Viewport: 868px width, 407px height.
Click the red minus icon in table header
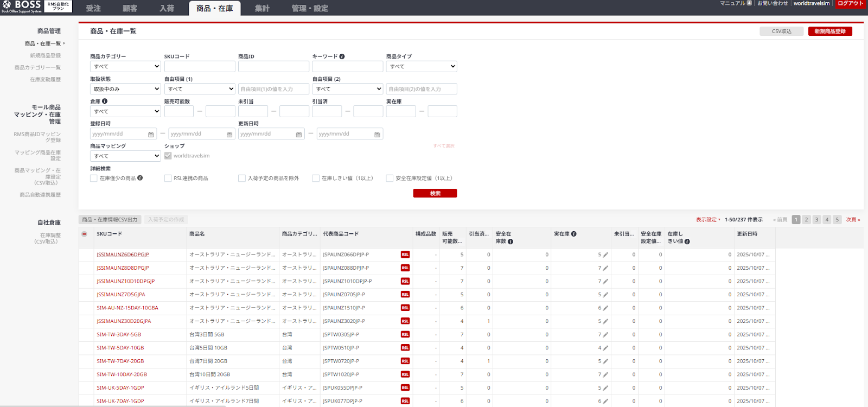pyautogui.click(x=84, y=234)
